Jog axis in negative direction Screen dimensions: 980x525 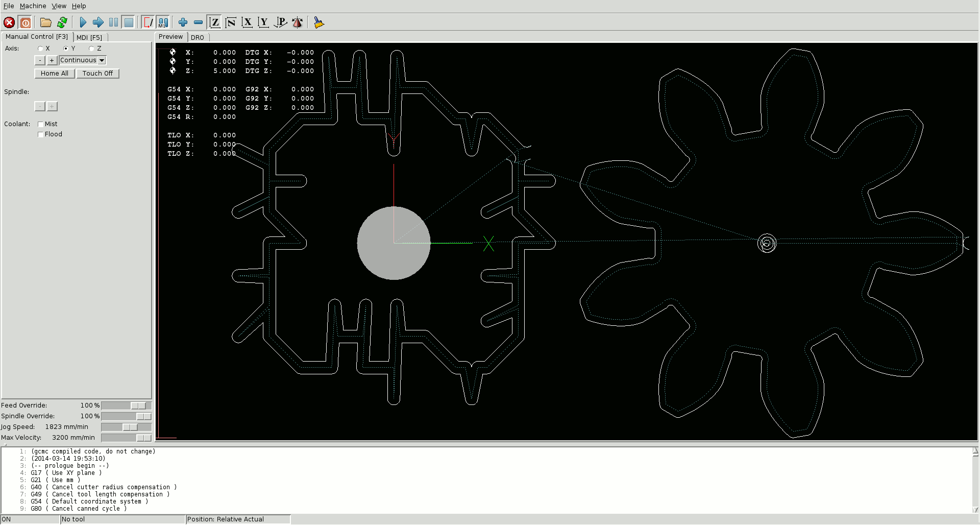[40, 60]
